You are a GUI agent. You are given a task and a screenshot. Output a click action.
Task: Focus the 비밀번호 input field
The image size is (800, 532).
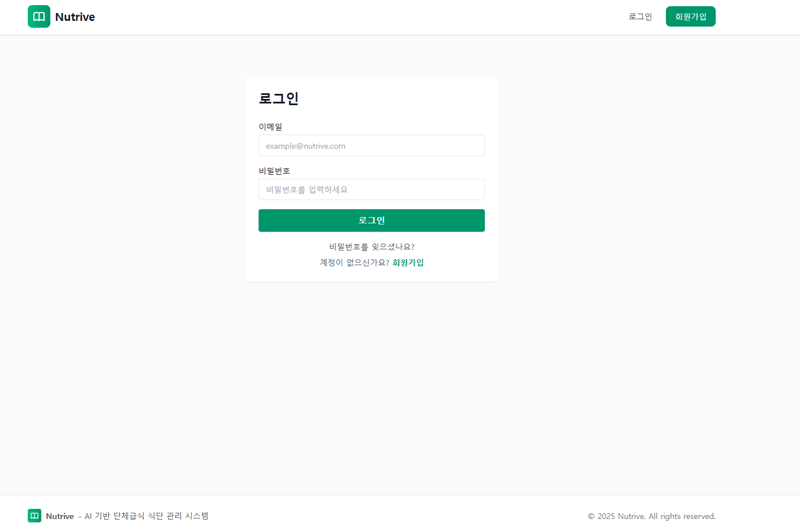tap(372, 189)
